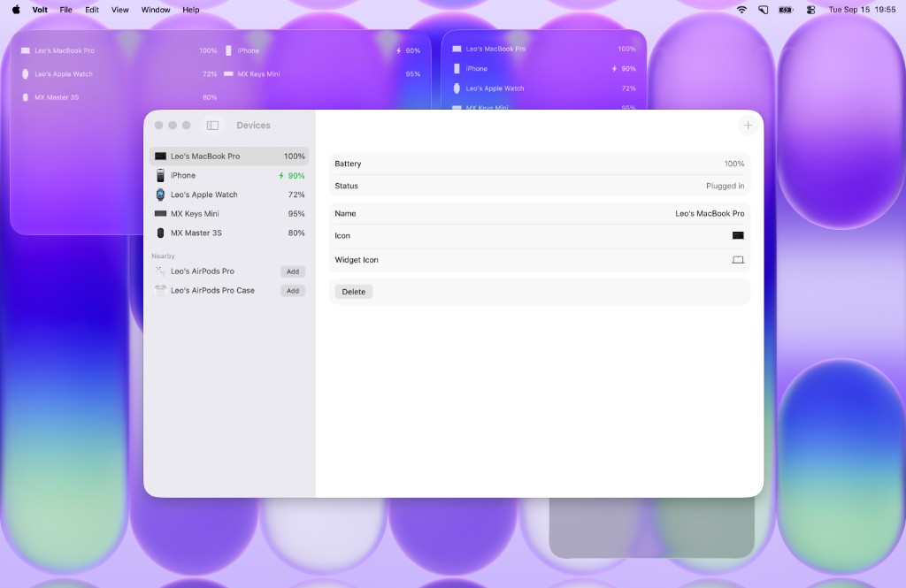Open the Volt app menu
Screen dimensions: 906x588
40,9
